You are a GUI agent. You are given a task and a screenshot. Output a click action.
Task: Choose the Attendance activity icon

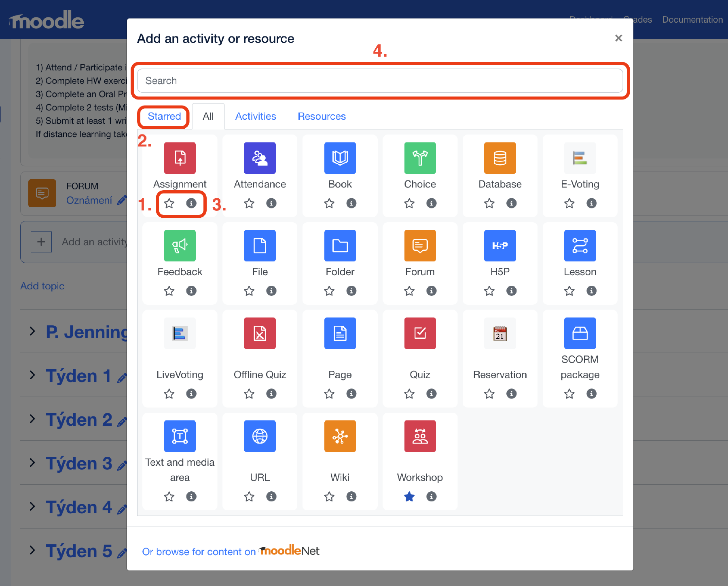point(260,158)
